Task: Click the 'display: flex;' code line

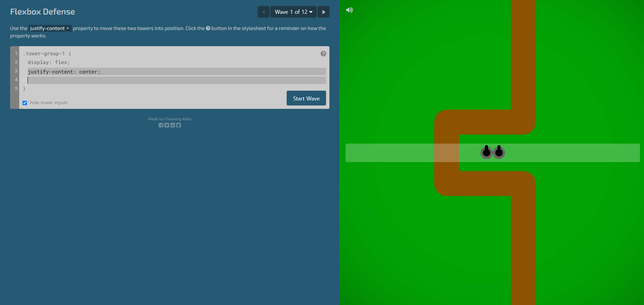Action: coord(49,62)
